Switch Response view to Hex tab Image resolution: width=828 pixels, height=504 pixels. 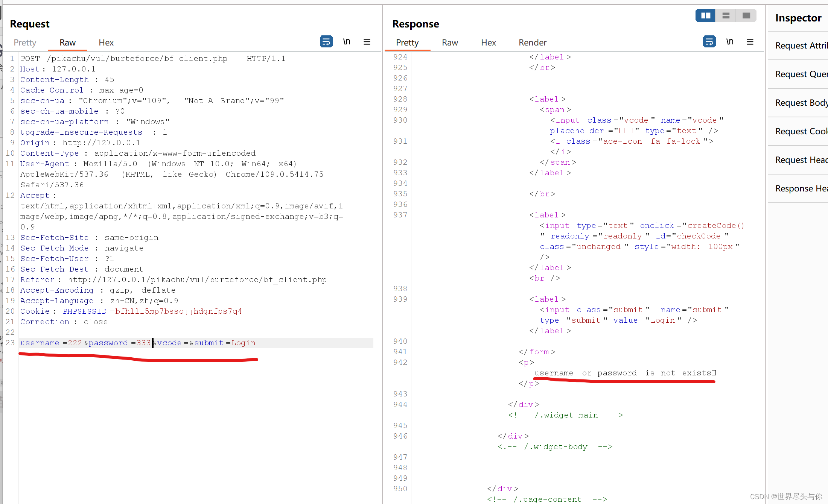(x=489, y=43)
